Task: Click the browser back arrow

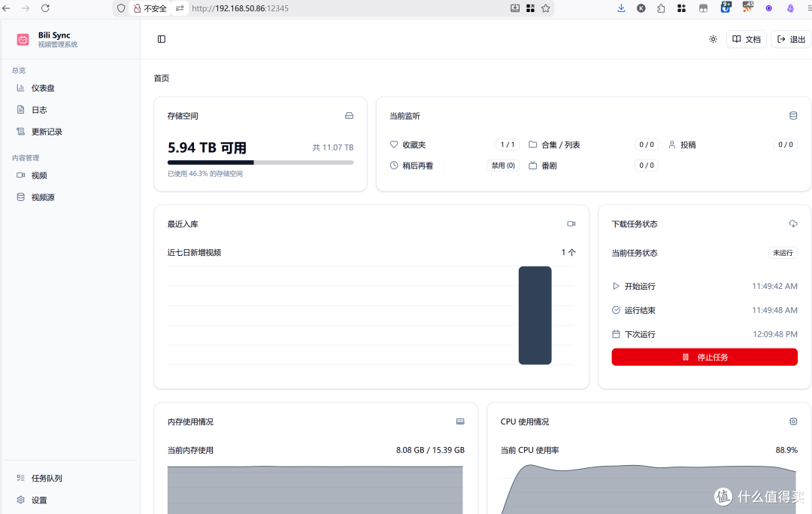Action: coord(6,8)
